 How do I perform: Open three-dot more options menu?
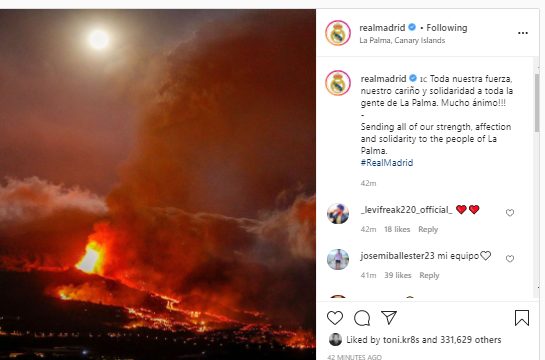[x=523, y=33]
